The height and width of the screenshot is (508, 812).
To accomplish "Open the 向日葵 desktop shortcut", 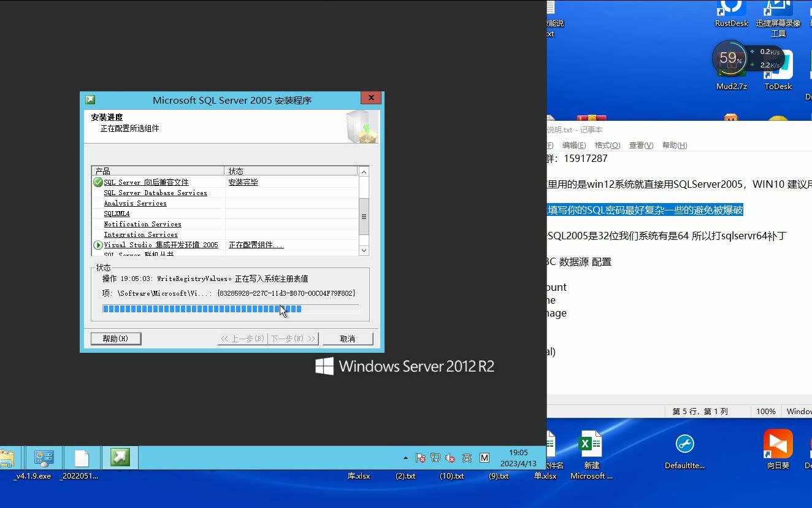I will pos(778,449).
